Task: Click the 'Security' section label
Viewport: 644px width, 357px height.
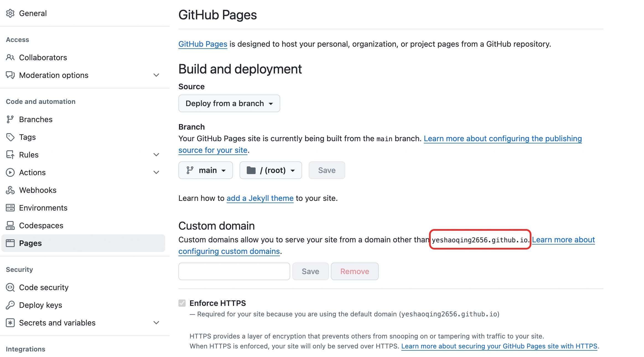Action: point(19,269)
